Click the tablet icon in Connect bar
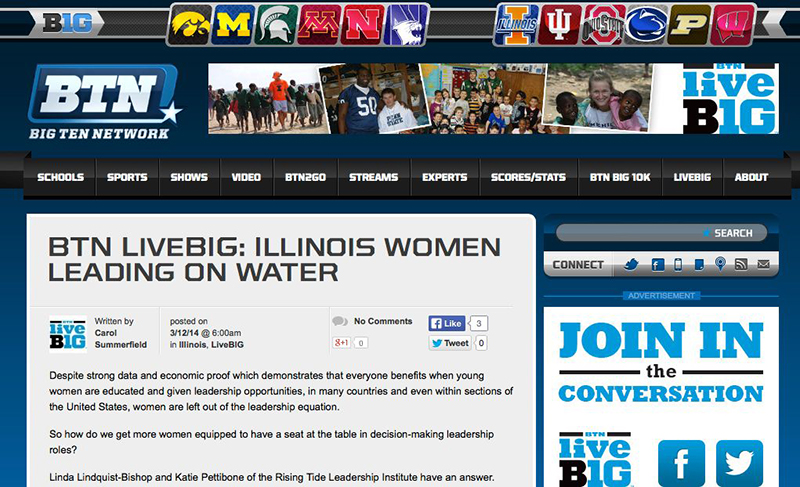 coord(699,265)
